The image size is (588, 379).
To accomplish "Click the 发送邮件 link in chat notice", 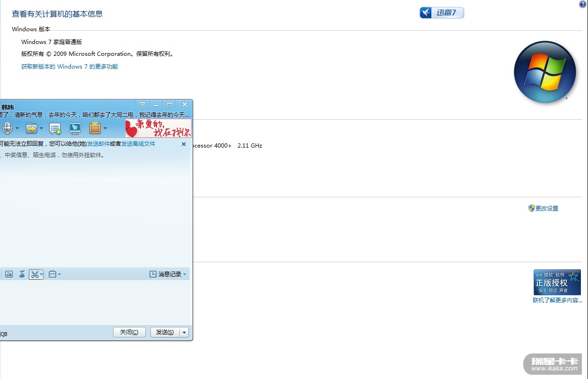I will tap(98, 144).
